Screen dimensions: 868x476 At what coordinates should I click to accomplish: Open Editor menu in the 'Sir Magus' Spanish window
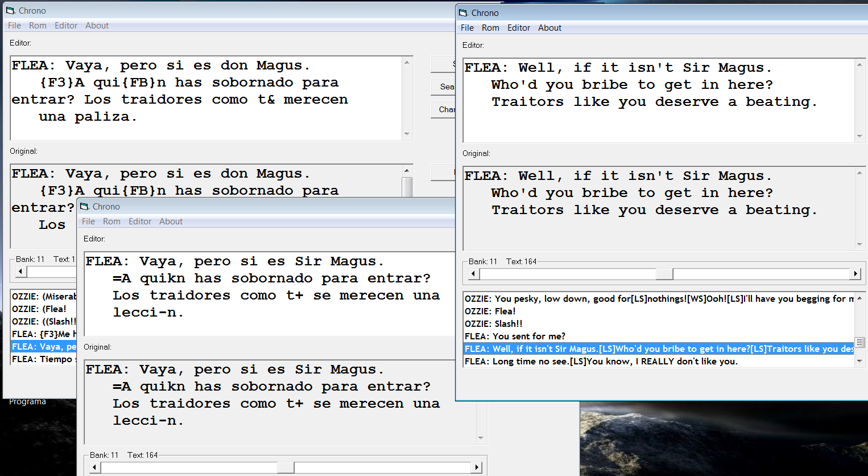pyautogui.click(x=139, y=221)
